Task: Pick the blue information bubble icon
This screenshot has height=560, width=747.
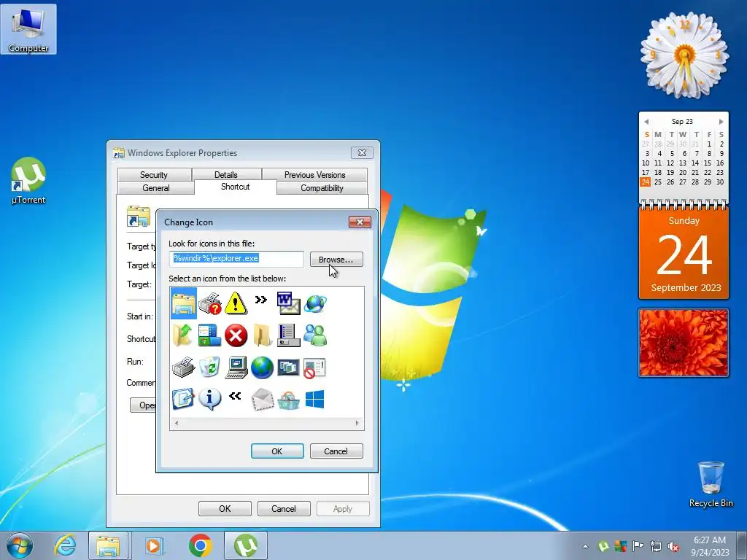Action: coord(209,399)
